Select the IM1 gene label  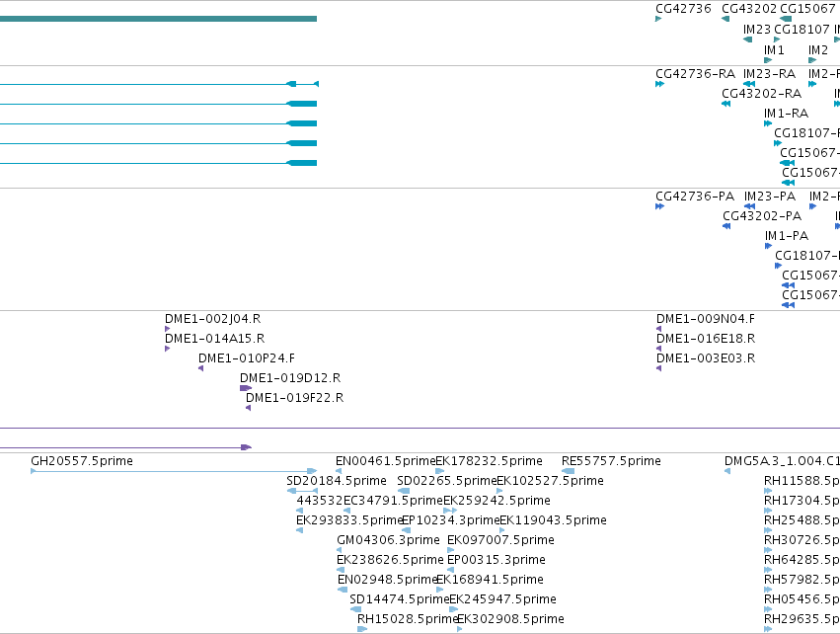pyautogui.click(x=774, y=50)
